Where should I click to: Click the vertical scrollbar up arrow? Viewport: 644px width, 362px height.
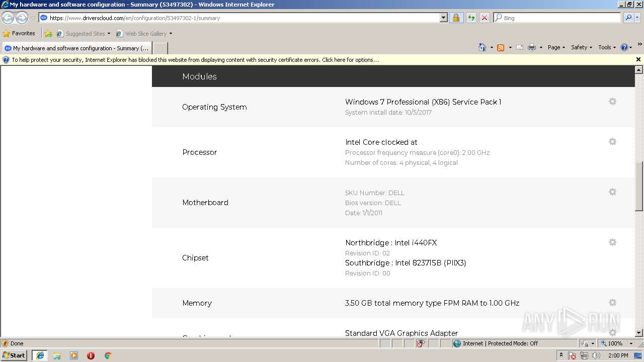click(x=639, y=70)
